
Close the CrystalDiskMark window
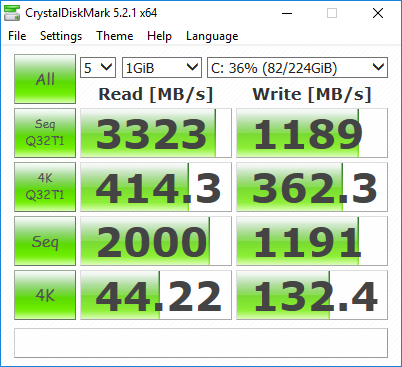378,13
